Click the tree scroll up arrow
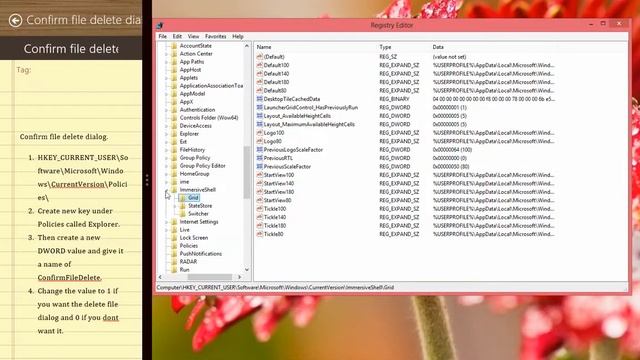 tap(247, 46)
